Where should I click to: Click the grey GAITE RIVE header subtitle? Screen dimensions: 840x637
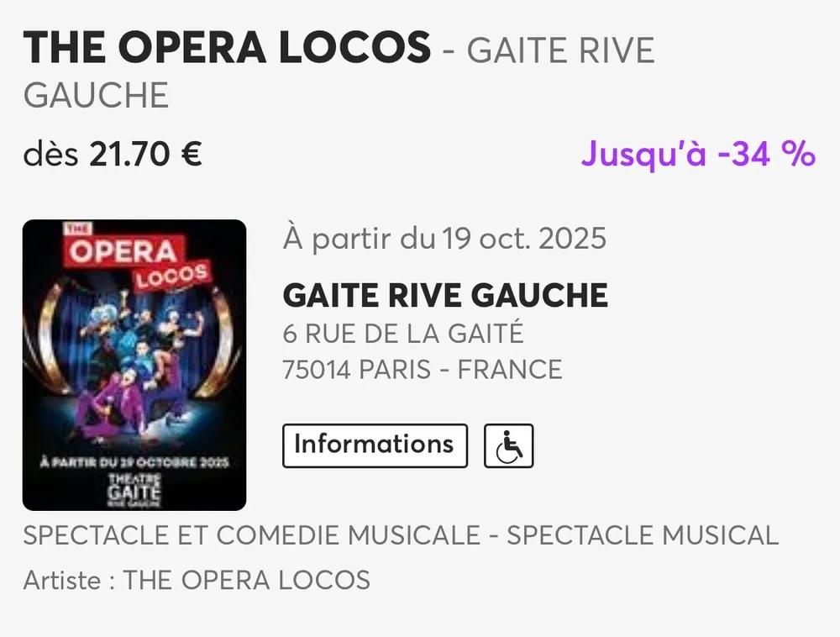(x=560, y=51)
